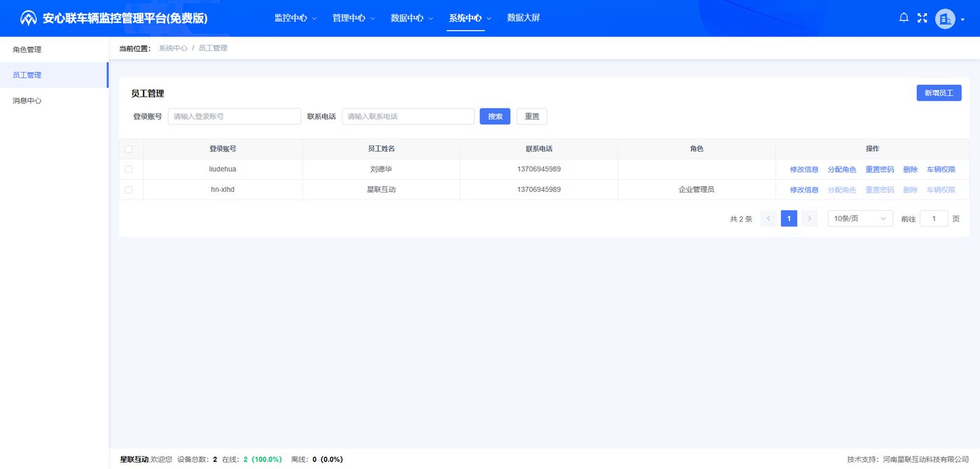Click the 在线 status in footer

(x=252, y=460)
